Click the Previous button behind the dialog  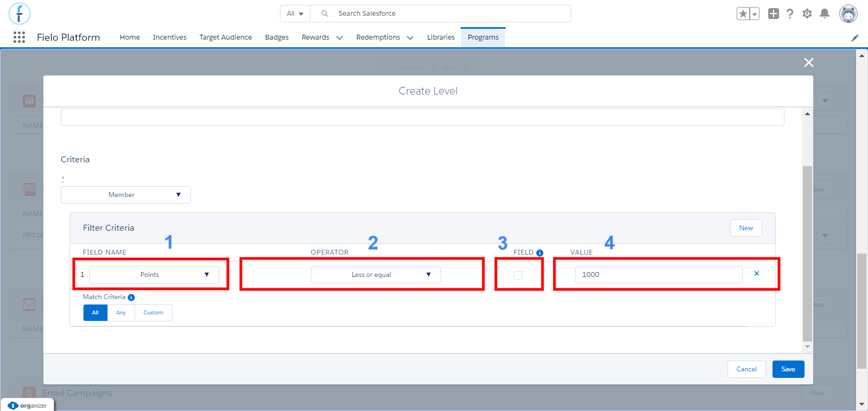(406, 68)
